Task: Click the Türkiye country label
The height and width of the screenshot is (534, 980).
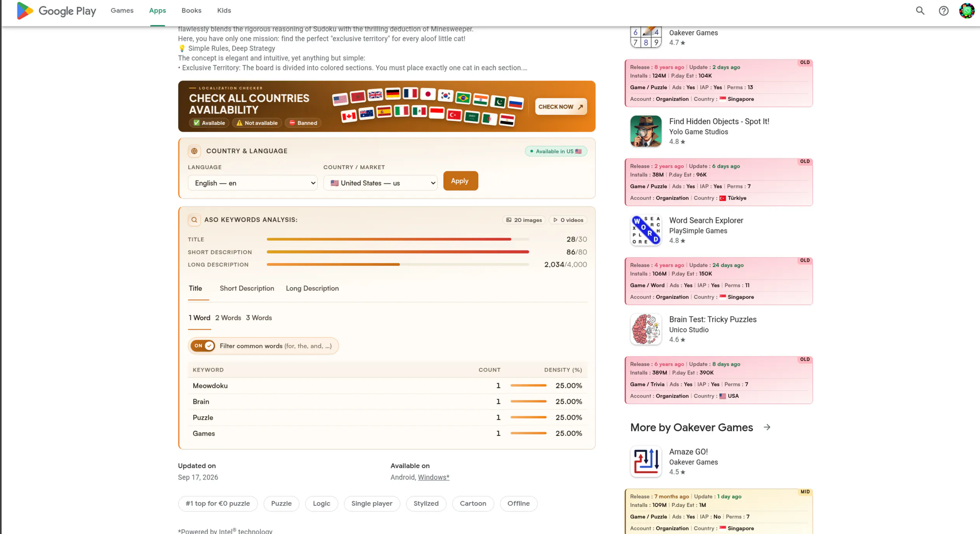Action: click(x=737, y=198)
